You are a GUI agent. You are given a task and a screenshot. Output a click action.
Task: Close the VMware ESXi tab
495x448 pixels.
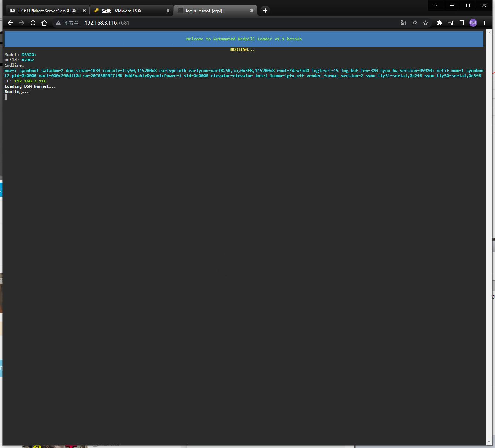(168, 11)
